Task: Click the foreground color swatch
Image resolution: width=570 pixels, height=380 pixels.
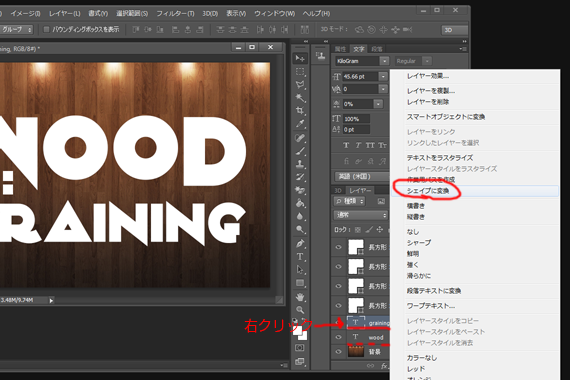Action: (x=297, y=330)
